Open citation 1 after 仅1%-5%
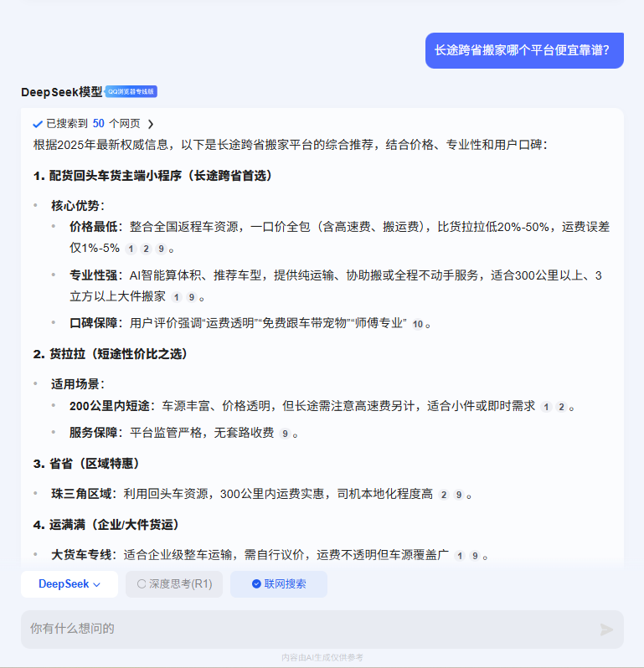The image size is (644, 668). point(131,249)
